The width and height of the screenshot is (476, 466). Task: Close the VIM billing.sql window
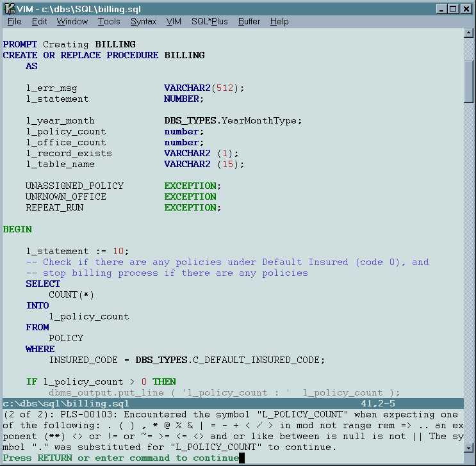coord(466,9)
